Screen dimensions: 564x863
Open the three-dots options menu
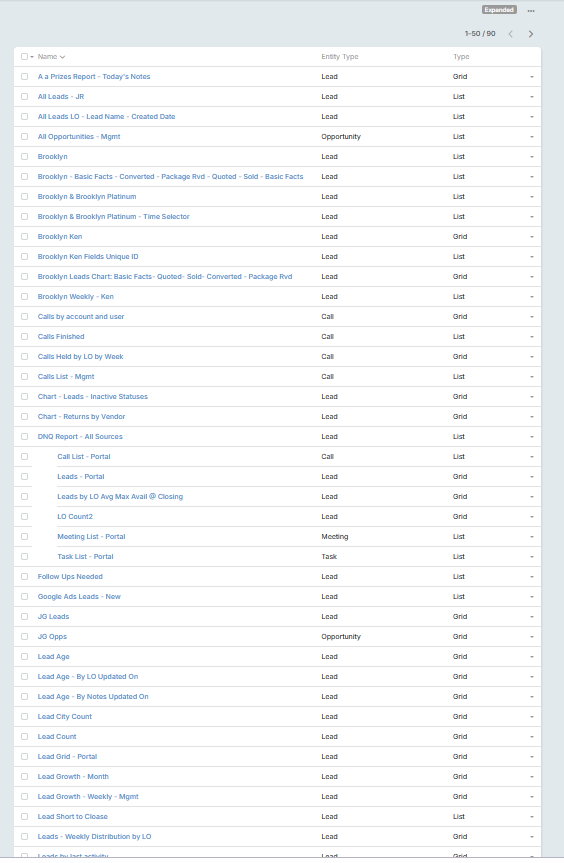pos(530,10)
